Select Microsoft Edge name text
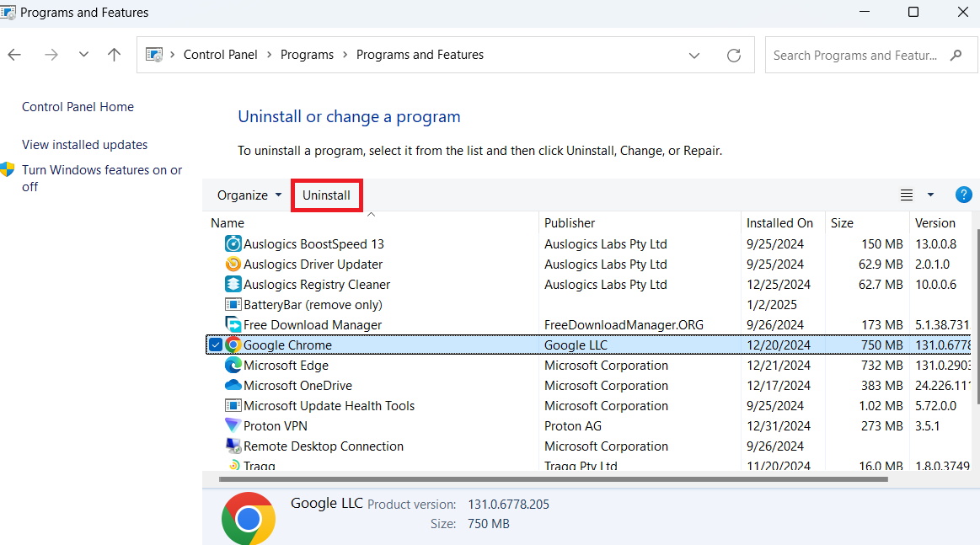The height and width of the screenshot is (545, 980). pos(286,365)
